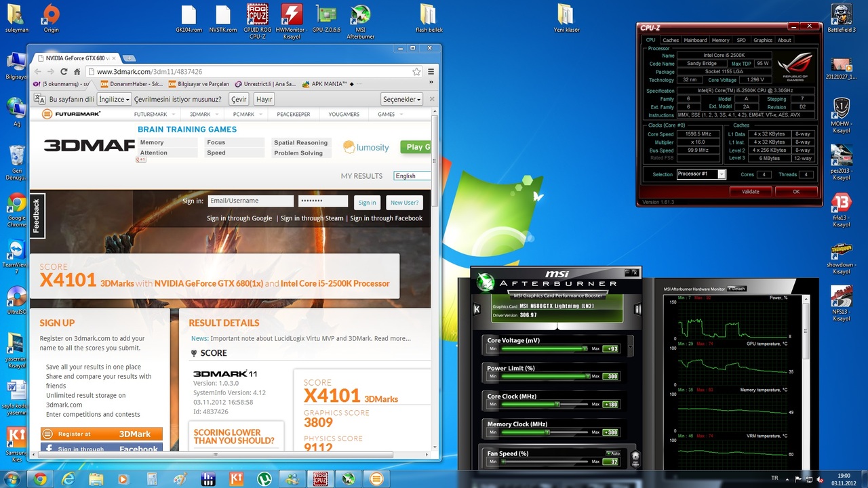Click the Register at 3DMark button
The height and width of the screenshot is (488, 868).
[102, 434]
